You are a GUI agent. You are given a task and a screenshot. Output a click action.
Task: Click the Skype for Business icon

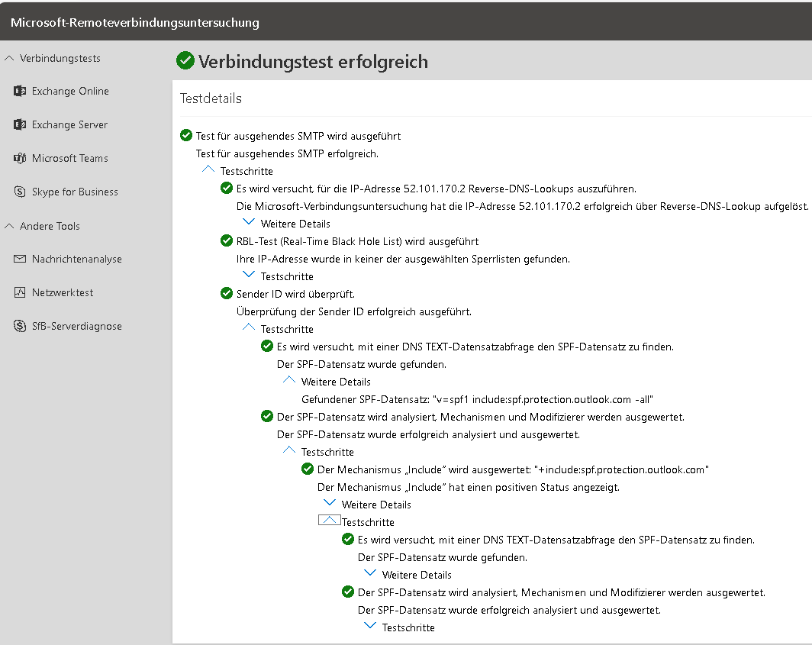click(20, 192)
